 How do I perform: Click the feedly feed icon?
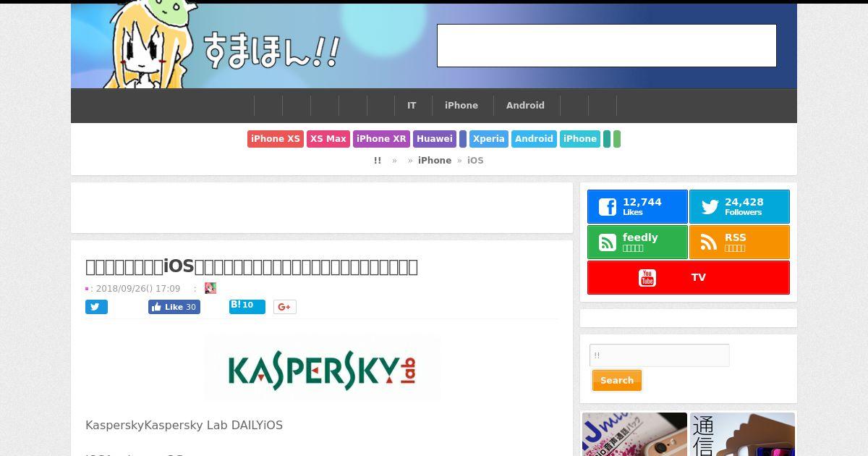pyautogui.click(x=608, y=242)
